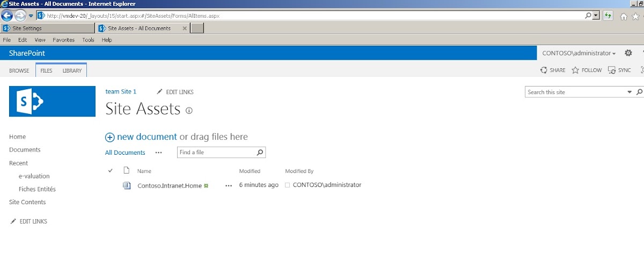Switch to the Site Settings browser tab
644x259 pixels.
[x=48, y=28]
